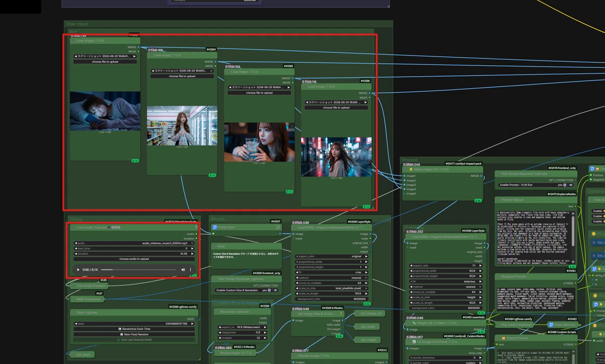Toggle Enable Custom Size & Resolution switch
Screen dimensions: 605x364
(270, 290)
